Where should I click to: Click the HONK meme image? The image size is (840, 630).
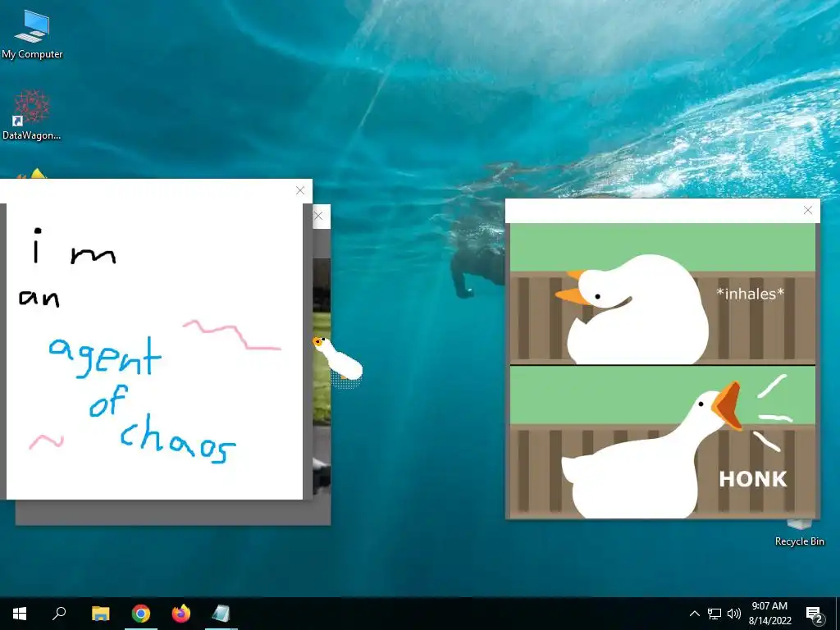click(663, 371)
